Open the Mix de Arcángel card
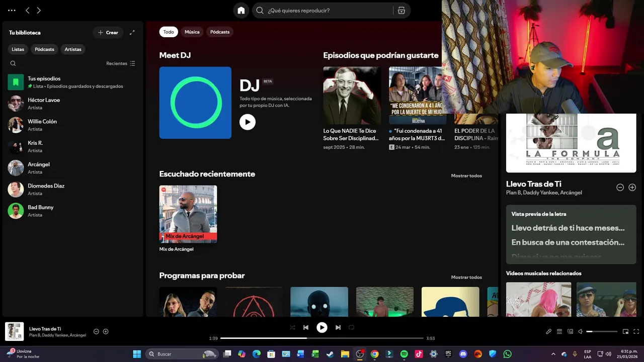The height and width of the screenshot is (362, 644). click(188, 219)
